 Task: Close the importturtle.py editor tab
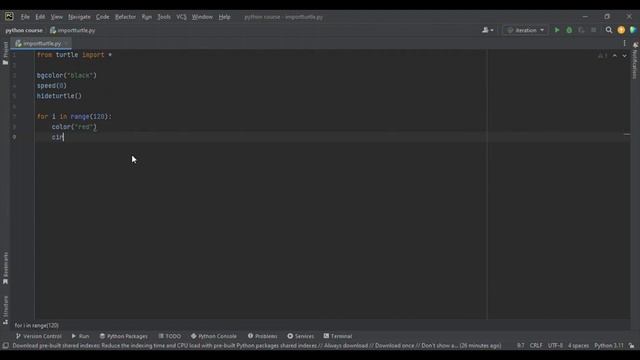(x=67, y=43)
